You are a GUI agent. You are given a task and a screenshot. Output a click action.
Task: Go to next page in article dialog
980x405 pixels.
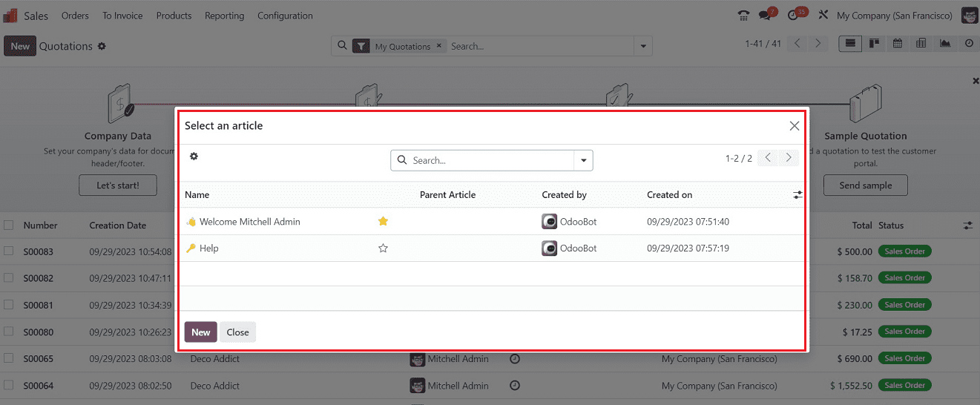point(789,158)
